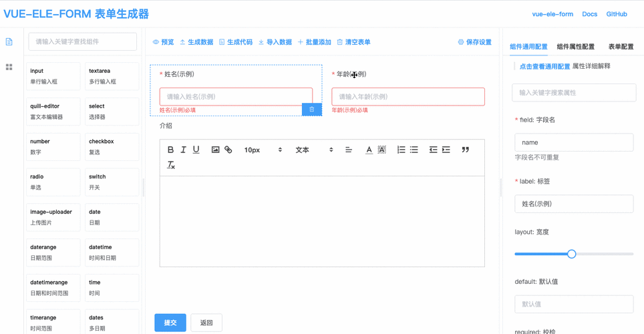Insert link via editor toolbar icon
This screenshot has height=334, width=644.
click(x=228, y=150)
